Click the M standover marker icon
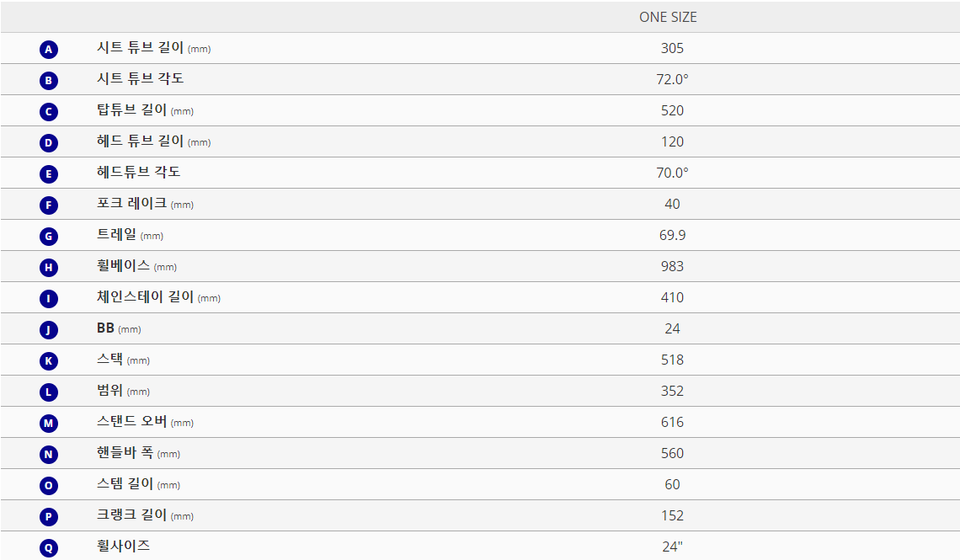 (x=49, y=424)
